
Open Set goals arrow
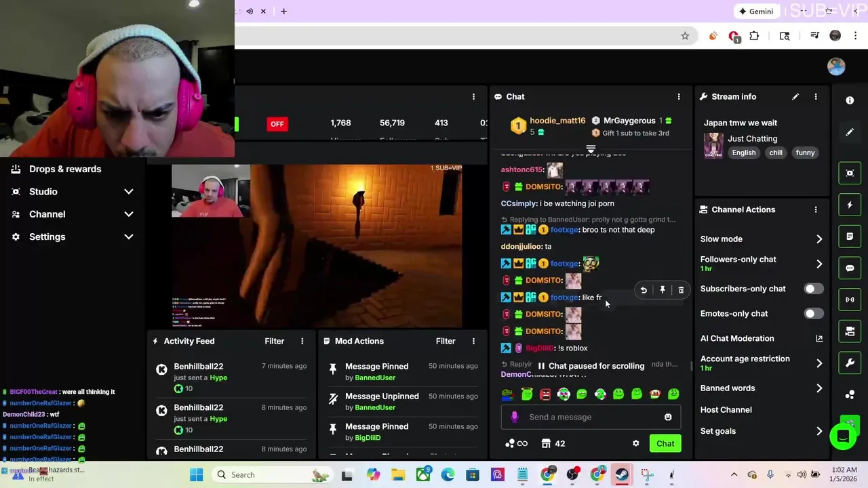pos(819,431)
